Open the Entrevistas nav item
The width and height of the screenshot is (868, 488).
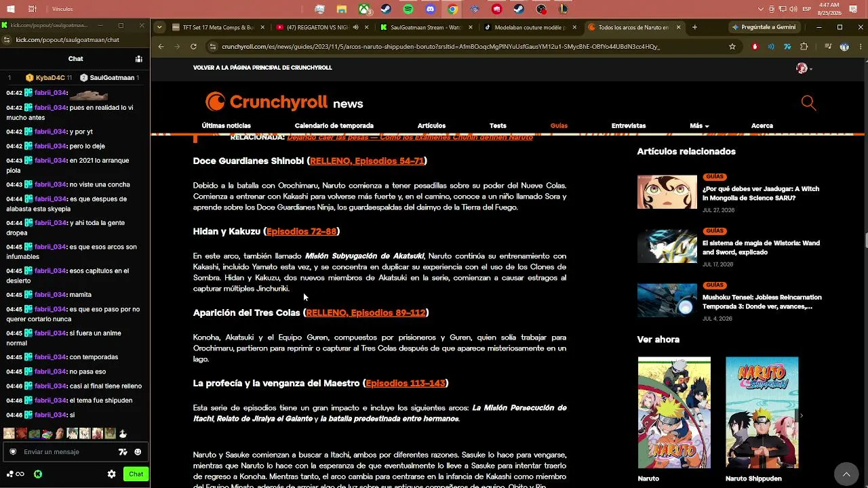click(628, 126)
